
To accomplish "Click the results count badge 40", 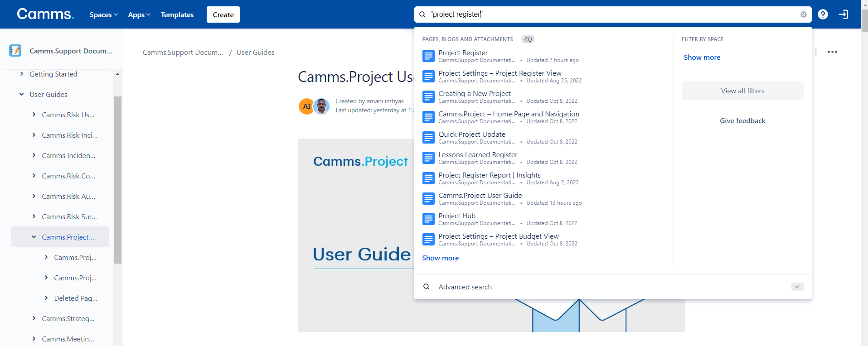I will coord(528,39).
